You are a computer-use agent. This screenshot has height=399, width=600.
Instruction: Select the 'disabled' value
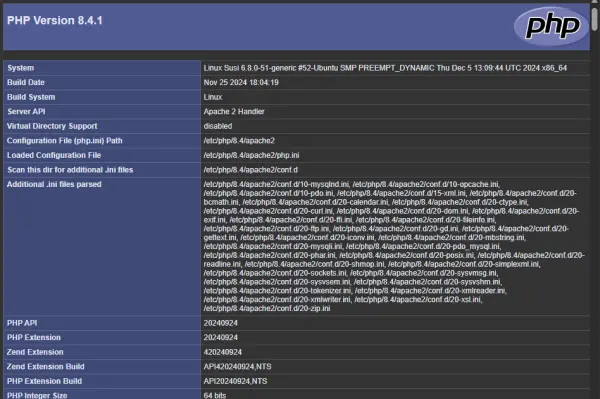click(218, 126)
